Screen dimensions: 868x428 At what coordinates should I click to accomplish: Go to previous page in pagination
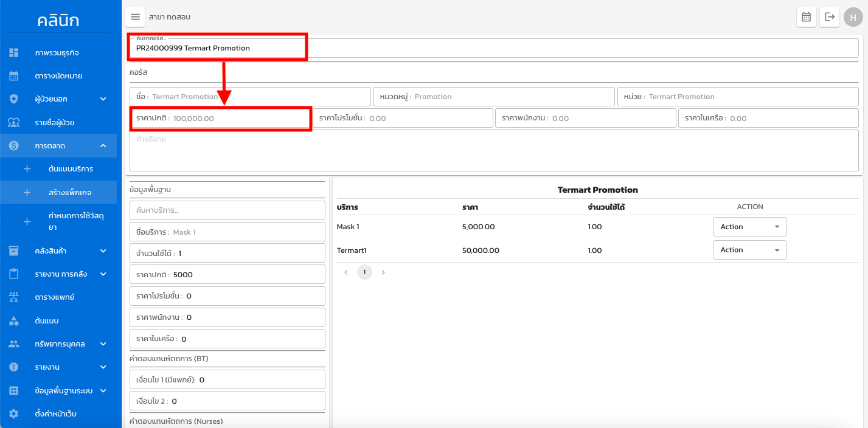(x=346, y=272)
